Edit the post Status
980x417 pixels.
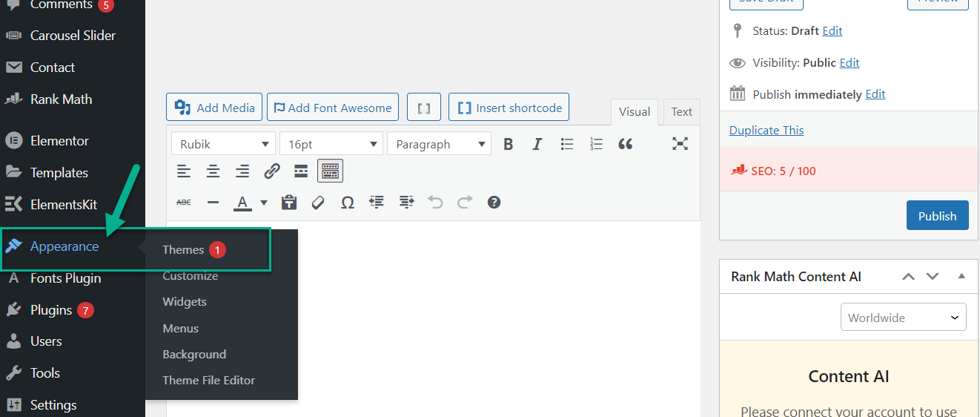pos(832,30)
